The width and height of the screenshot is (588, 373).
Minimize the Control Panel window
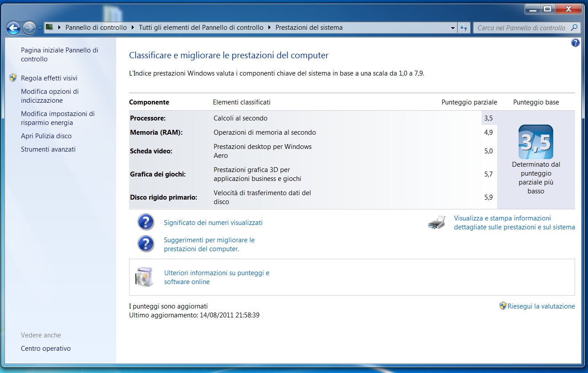(532, 8)
